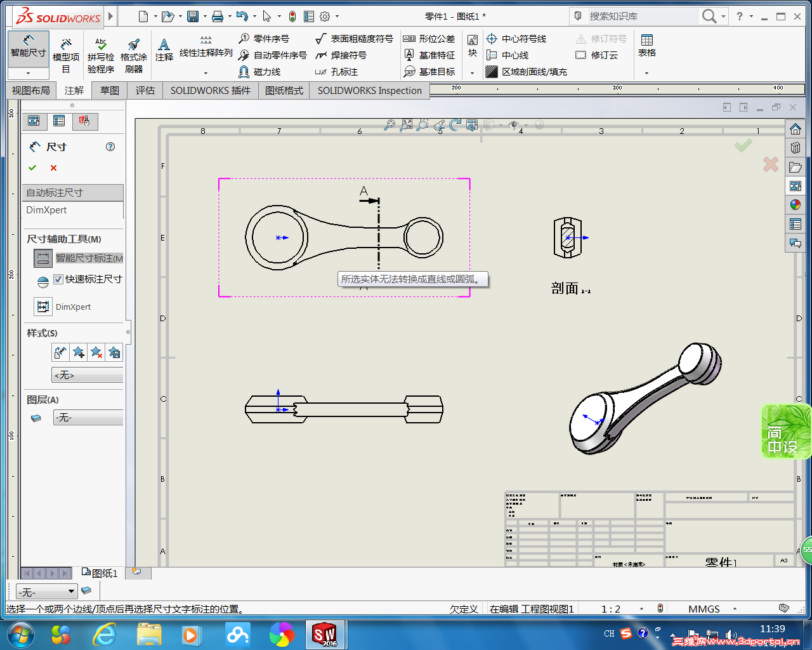Click the save style star-disk icon
Screen dimensions: 812x650
click(114, 352)
